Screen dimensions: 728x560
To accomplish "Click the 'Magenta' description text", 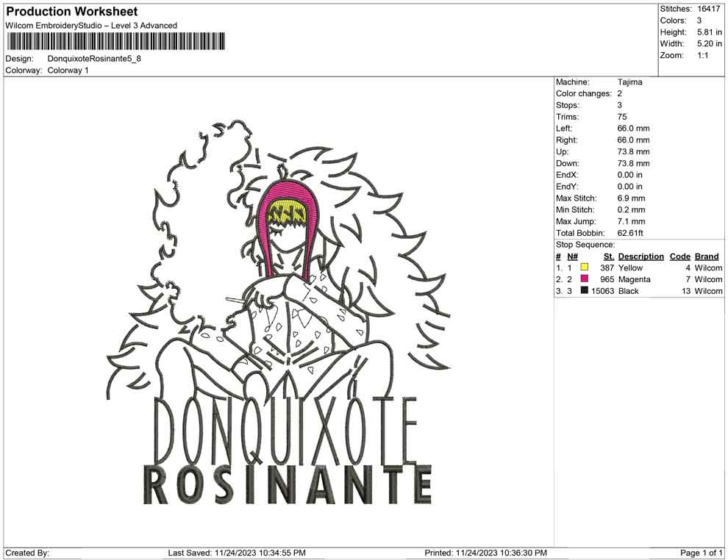I will coord(634,279).
